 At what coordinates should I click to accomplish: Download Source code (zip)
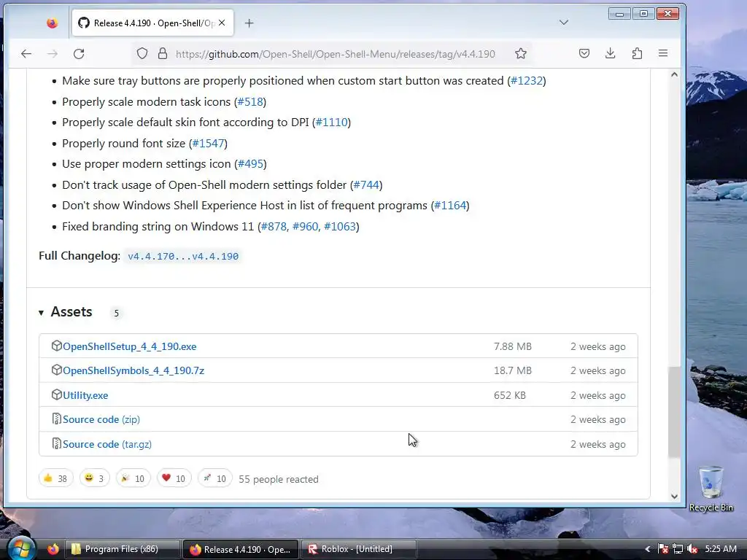click(101, 419)
